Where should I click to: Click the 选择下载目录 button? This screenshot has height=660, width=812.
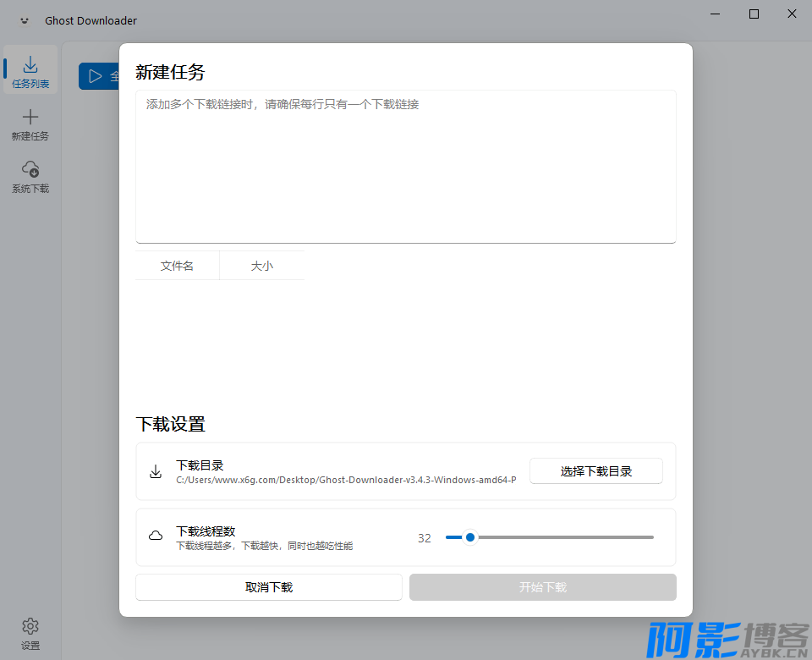click(596, 471)
